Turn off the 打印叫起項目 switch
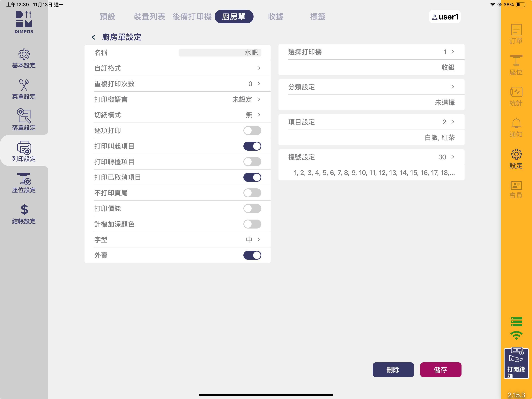The height and width of the screenshot is (399, 532). point(252,146)
